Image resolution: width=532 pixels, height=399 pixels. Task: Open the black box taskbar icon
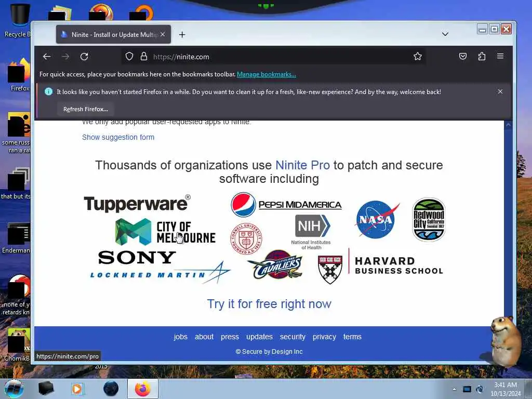click(46, 389)
